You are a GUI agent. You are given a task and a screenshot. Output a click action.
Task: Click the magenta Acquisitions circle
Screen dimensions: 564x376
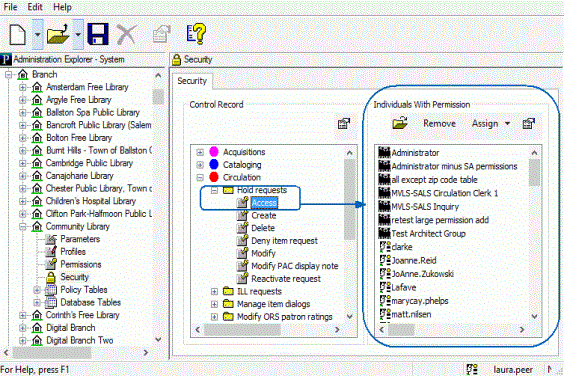pos(214,151)
